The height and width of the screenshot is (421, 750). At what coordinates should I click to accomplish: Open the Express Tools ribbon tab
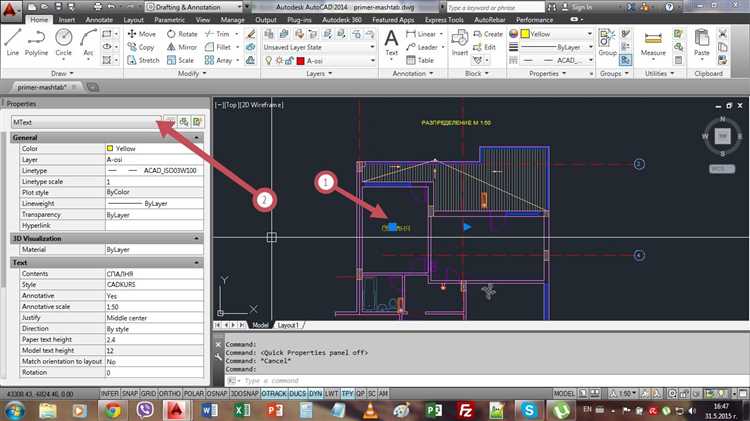point(444,20)
